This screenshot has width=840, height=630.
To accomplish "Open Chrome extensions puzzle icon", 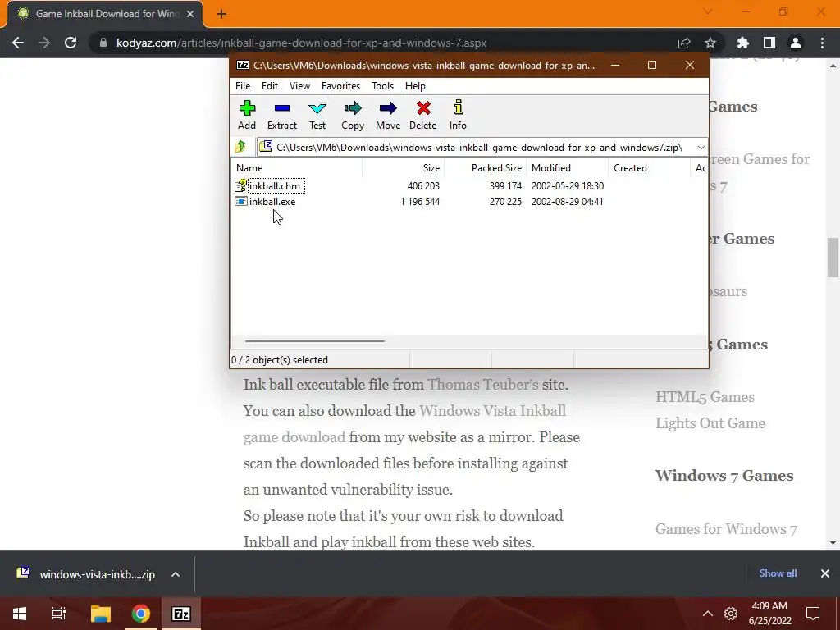I will [743, 43].
